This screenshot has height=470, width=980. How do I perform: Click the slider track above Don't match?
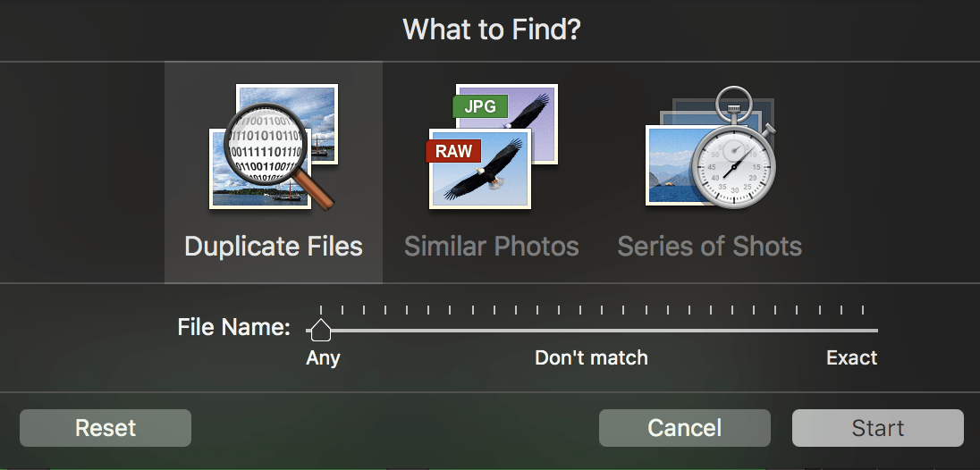point(591,331)
